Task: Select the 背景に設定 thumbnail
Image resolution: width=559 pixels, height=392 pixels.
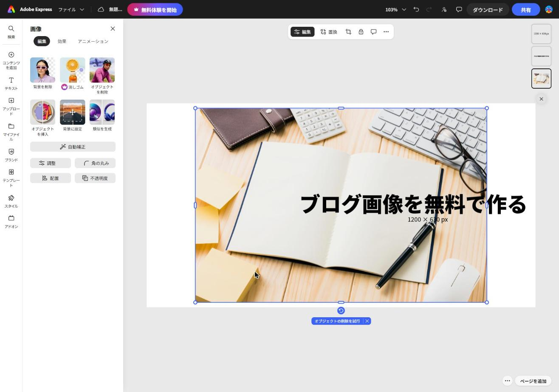Action: click(x=72, y=112)
